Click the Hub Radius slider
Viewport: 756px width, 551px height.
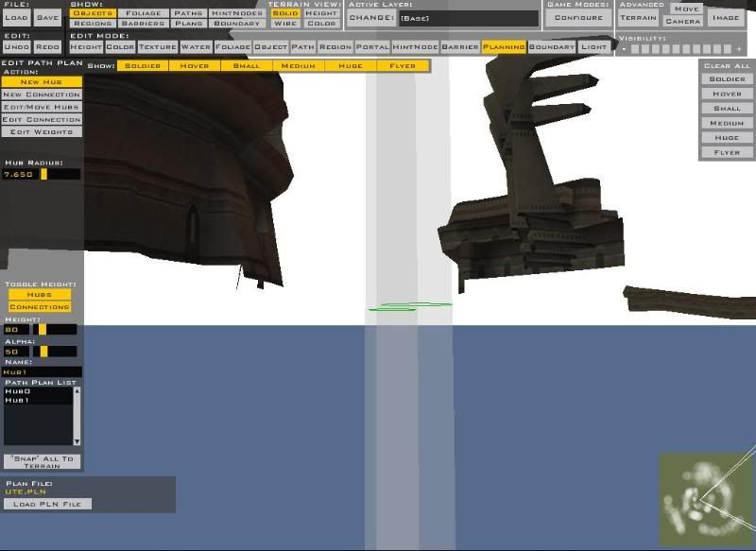pos(60,174)
